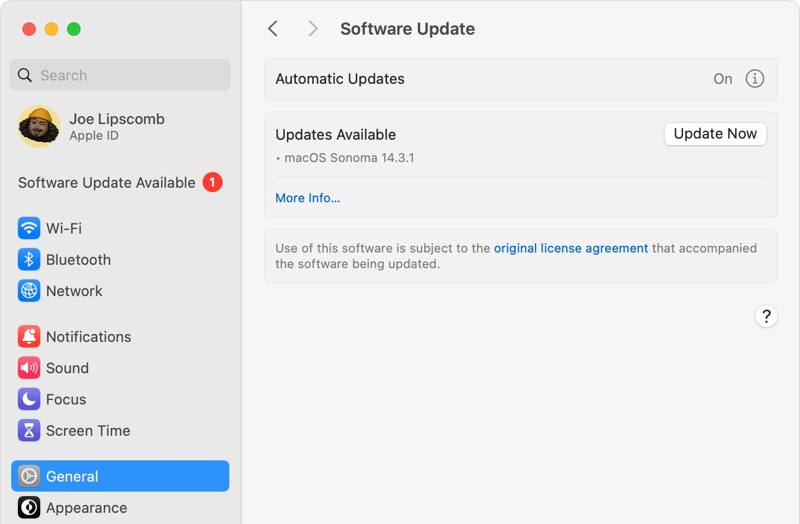Viewport: 800px width, 524px height.
Task: Click the Updates Available heading
Action: [336, 135]
